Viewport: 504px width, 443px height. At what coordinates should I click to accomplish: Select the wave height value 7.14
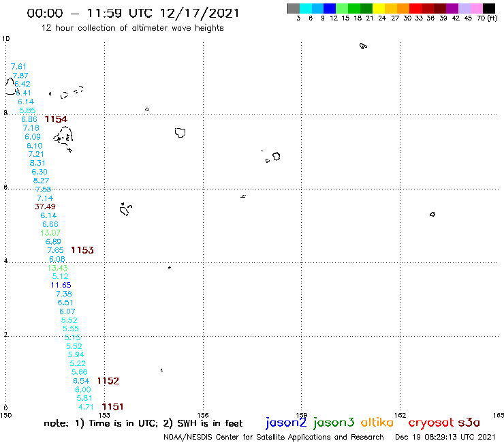coord(45,198)
